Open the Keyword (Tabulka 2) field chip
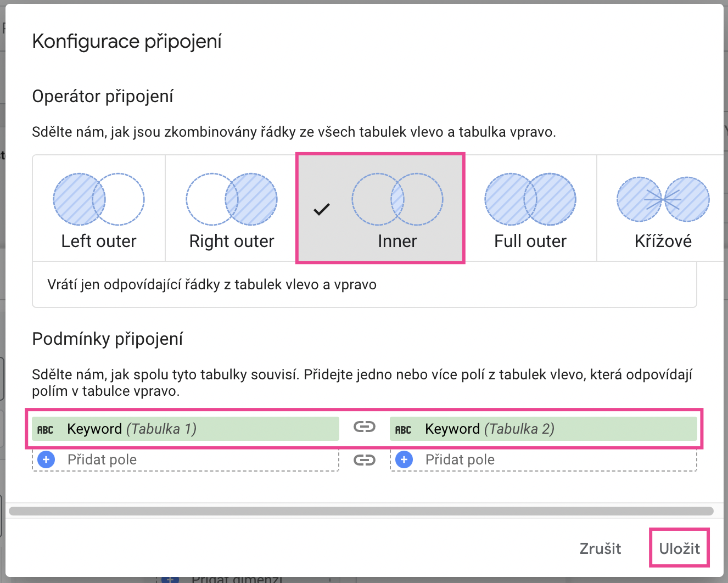 coord(544,429)
